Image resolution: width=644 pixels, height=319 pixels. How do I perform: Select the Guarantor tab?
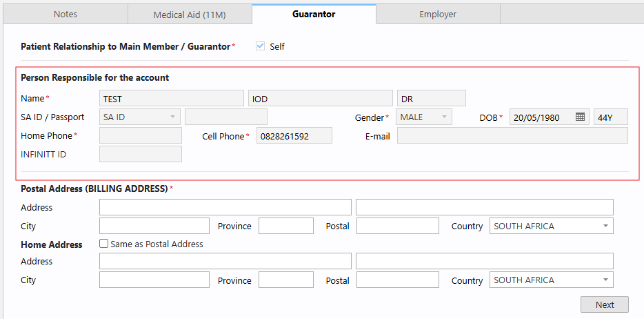(x=314, y=14)
